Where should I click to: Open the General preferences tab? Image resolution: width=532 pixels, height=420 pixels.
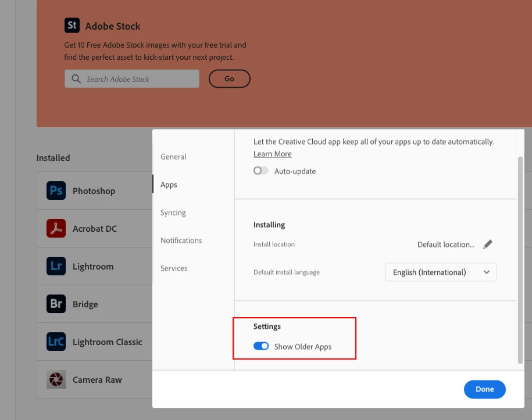[173, 157]
